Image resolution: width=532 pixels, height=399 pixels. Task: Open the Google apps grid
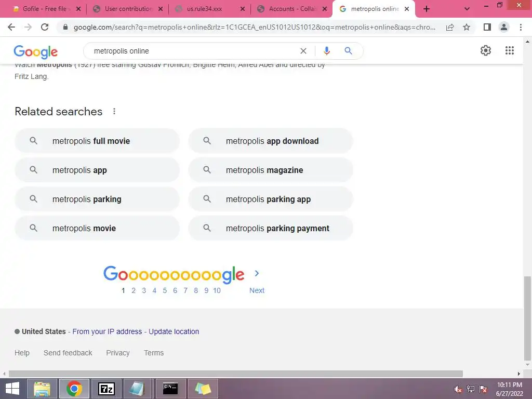click(x=510, y=50)
